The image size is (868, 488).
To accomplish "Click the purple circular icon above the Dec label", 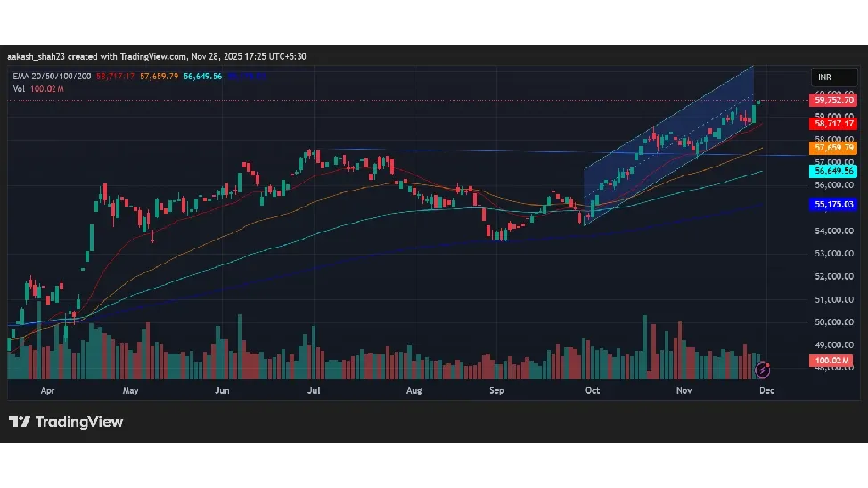I will click(x=762, y=369).
